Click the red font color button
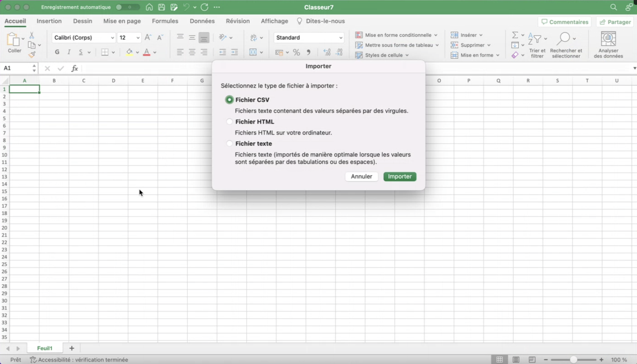Image resolution: width=637 pixels, height=364 pixels. tap(147, 52)
